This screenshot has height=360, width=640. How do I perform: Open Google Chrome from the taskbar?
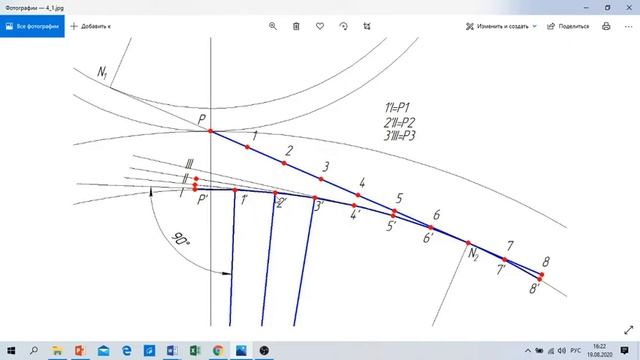pos(218,351)
